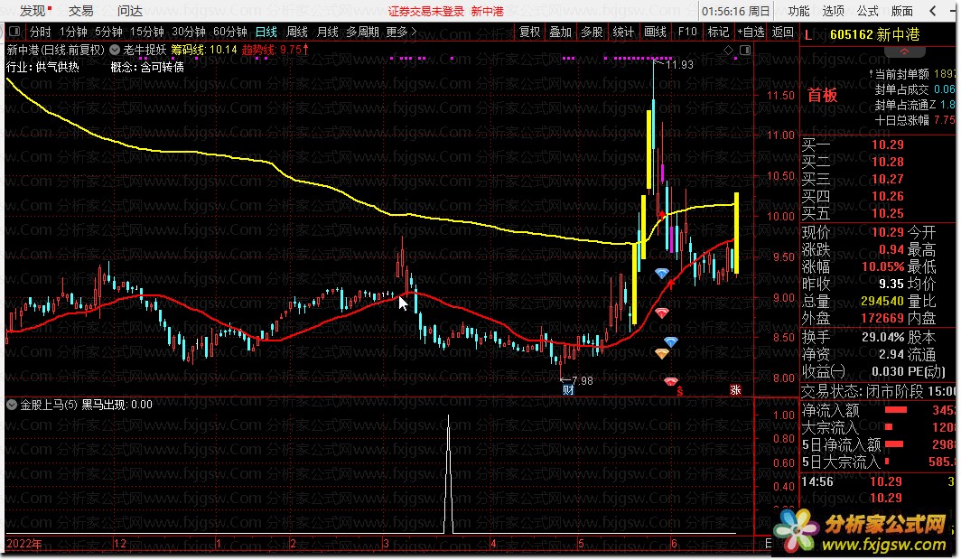Go back with the left arrow icon
The image size is (961, 560).
[x=933, y=11]
